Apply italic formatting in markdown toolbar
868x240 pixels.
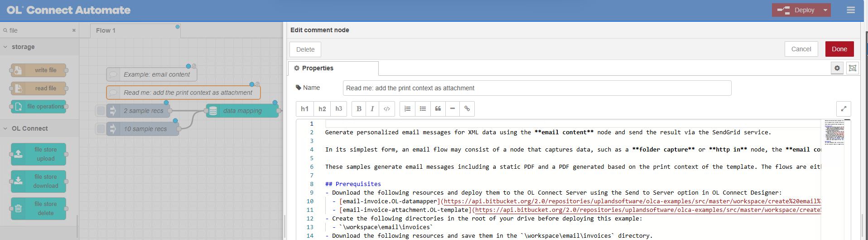click(x=372, y=109)
